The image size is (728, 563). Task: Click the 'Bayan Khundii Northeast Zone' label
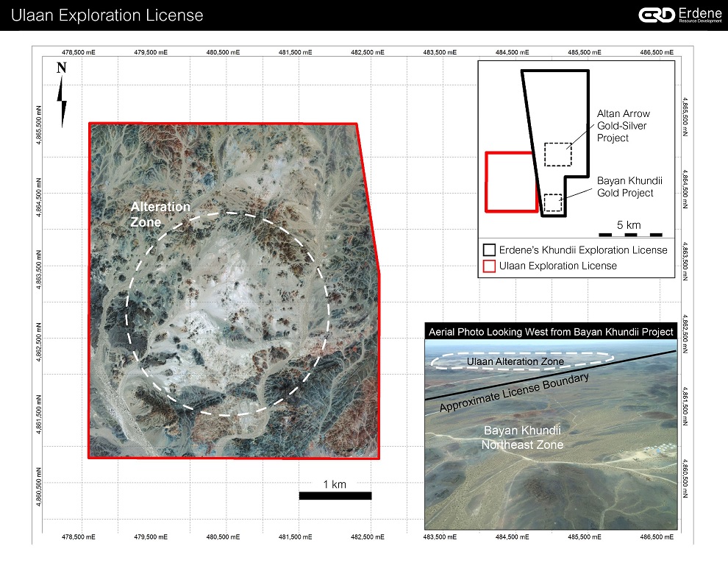coord(522,438)
